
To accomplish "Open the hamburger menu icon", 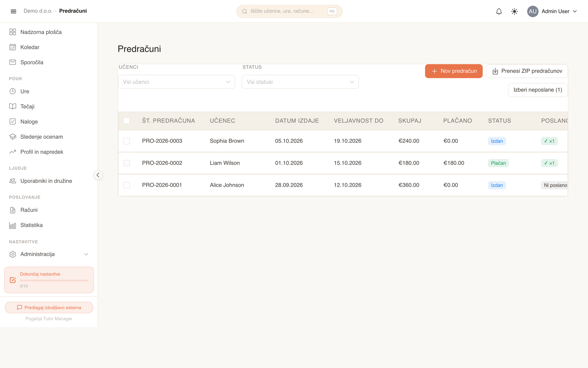I will (13, 11).
